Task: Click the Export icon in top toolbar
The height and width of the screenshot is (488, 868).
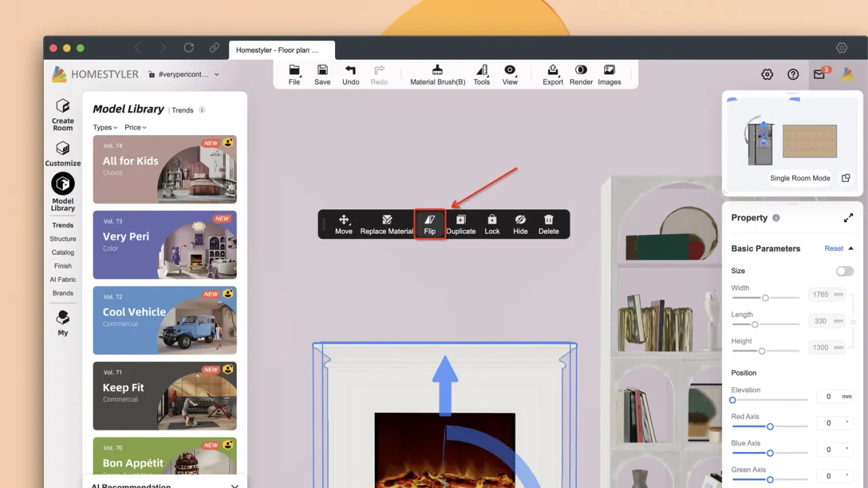Action: pos(553,75)
